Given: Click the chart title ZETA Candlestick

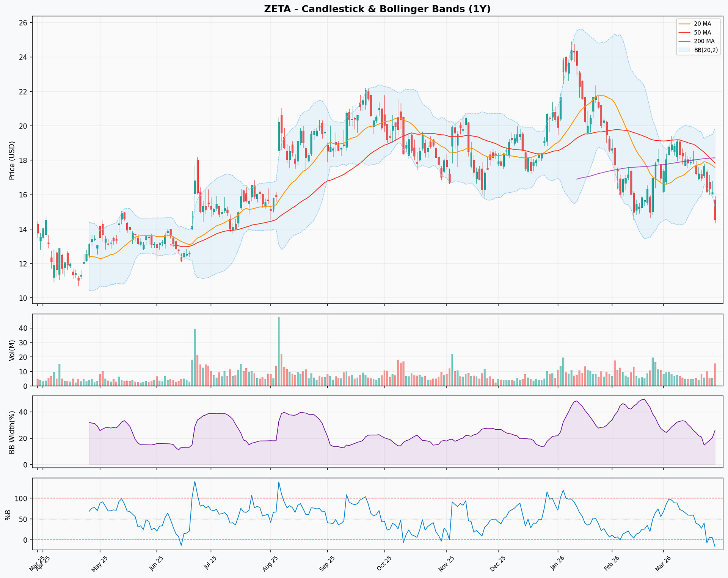Looking at the screenshot, I should 377,9.
